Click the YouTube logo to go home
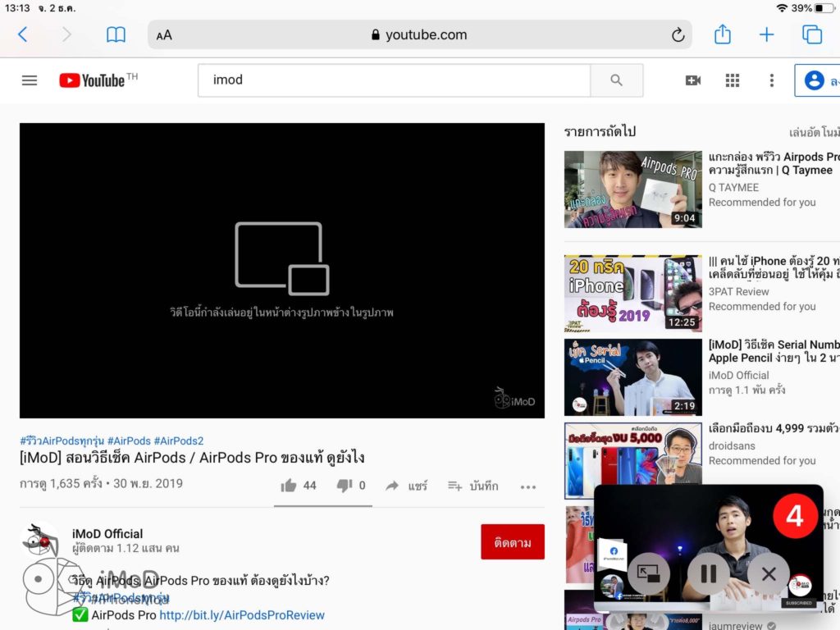This screenshot has height=630, width=840. pyautogui.click(x=93, y=80)
